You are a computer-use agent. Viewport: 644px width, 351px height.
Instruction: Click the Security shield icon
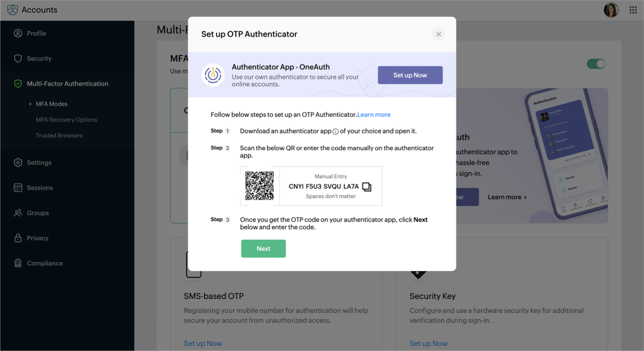18,58
